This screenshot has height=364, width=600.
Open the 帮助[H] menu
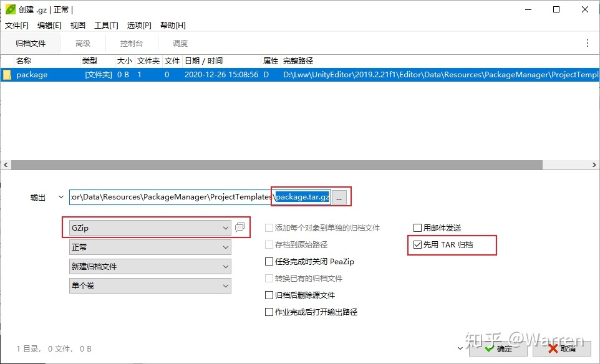tap(173, 25)
